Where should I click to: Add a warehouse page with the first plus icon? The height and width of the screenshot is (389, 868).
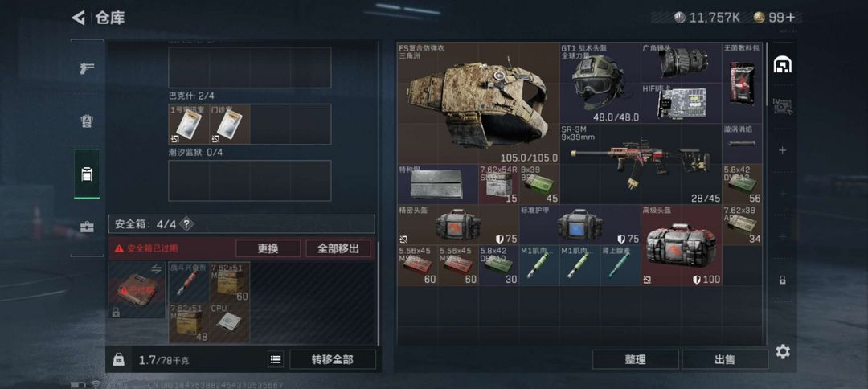point(782,150)
